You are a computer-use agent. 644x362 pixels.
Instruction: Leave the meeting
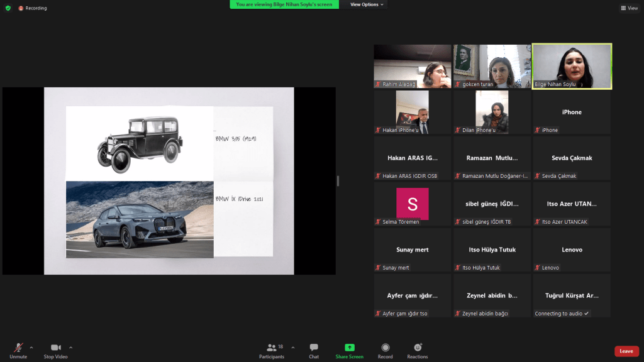coord(626,351)
